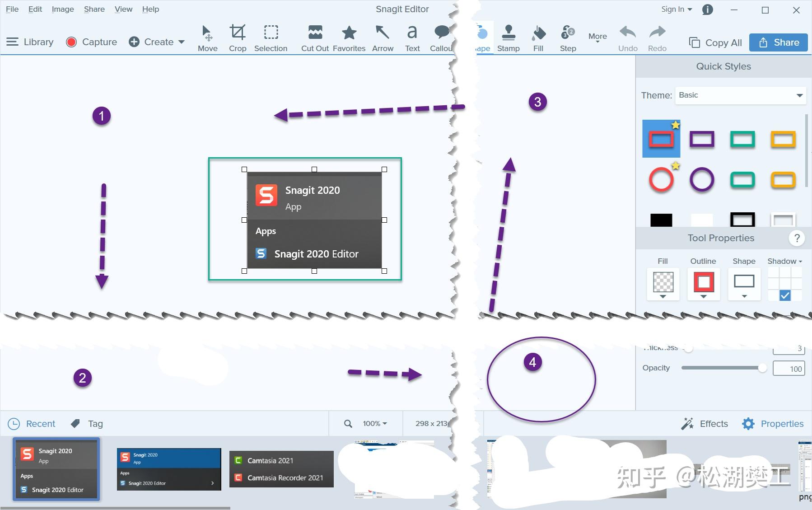Toggle the Effects panel
The width and height of the screenshot is (812, 510).
click(705, 424)
